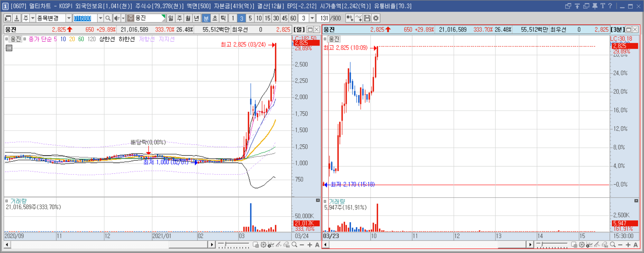Click left scroll arrow under daily chart
The image size is (644, 253).
pyautogui.click(x=7, y=245)
